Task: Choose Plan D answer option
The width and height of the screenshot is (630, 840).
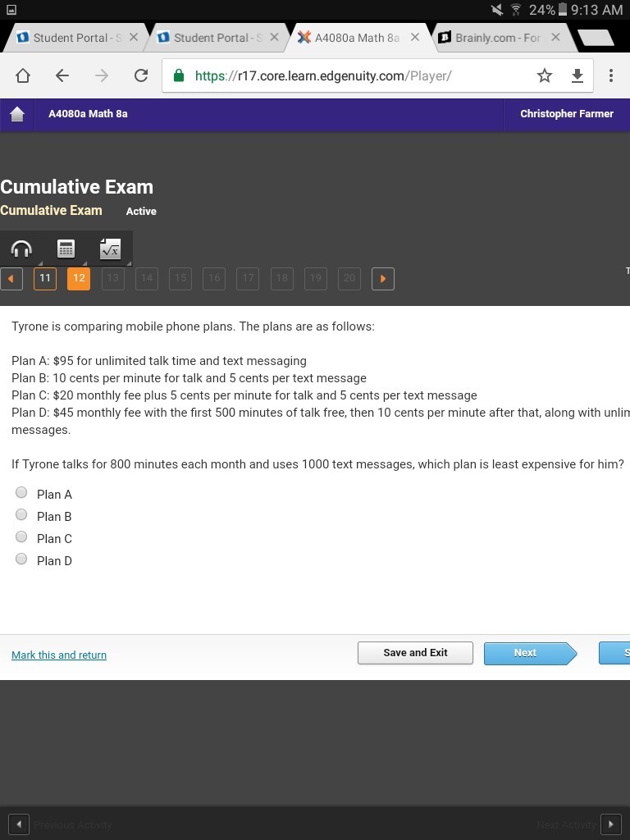Action: 21,559
